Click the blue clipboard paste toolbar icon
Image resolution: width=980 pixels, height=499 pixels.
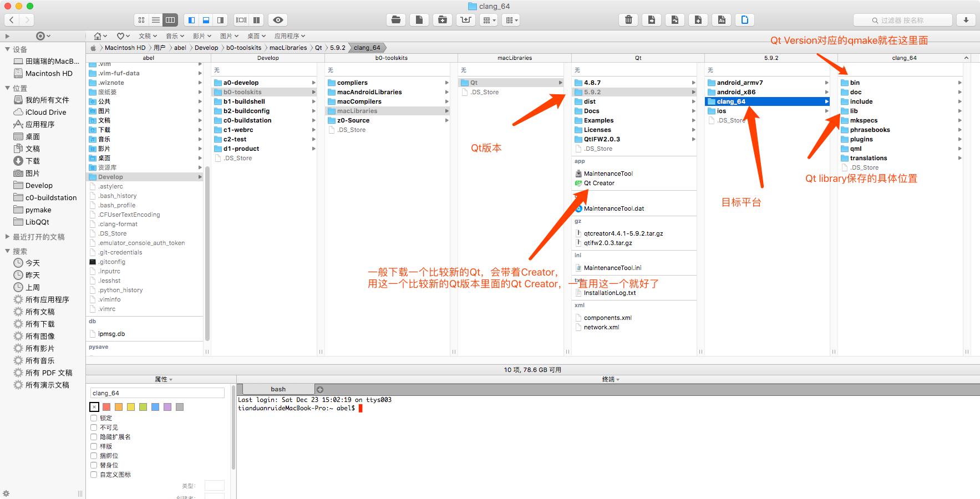click(745, 20)
